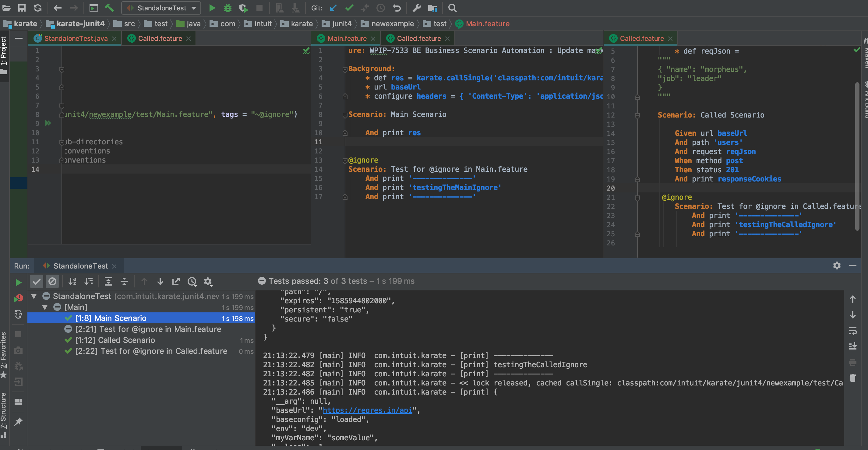Navigate back with the left arrow
Screen dimensions: 868x450
(58, 8)
